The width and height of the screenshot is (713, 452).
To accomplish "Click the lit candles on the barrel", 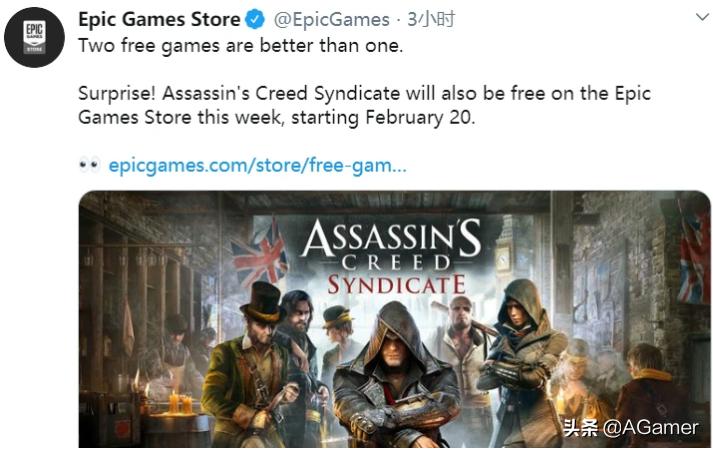I will pyautogui.click(x=180, y=404).
